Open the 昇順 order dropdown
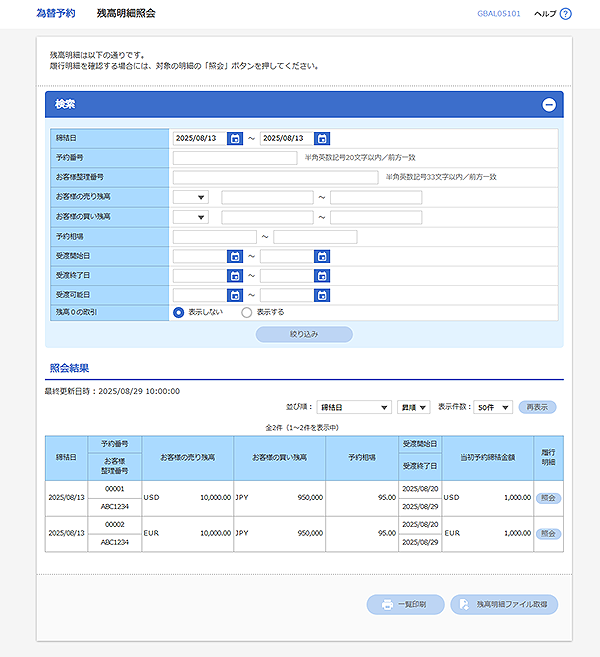This screenshot has width=600, height=657. (414, 407)
